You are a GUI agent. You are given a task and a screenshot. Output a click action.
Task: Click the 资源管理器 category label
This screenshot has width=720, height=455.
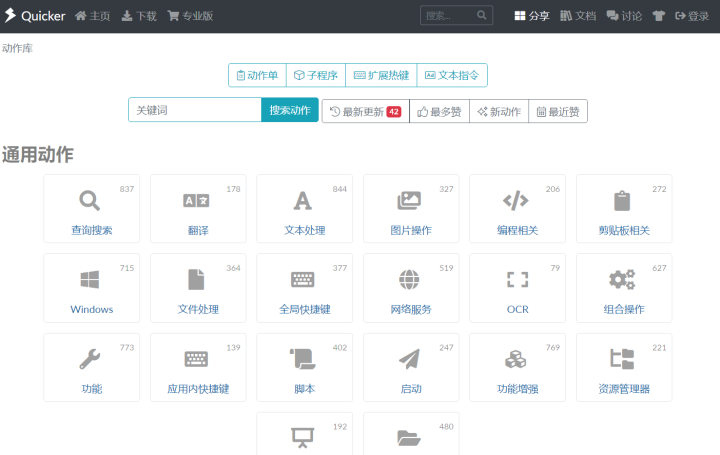pos(624,389)
